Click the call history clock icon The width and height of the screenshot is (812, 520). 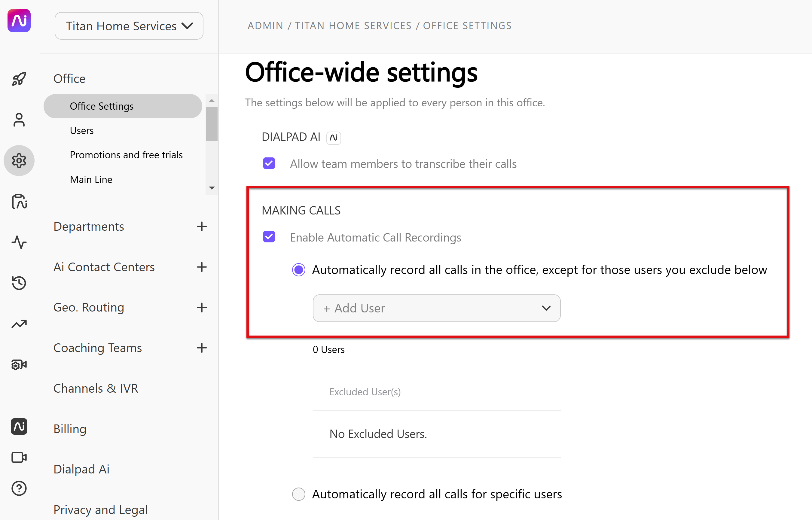[x=19, y=283]
